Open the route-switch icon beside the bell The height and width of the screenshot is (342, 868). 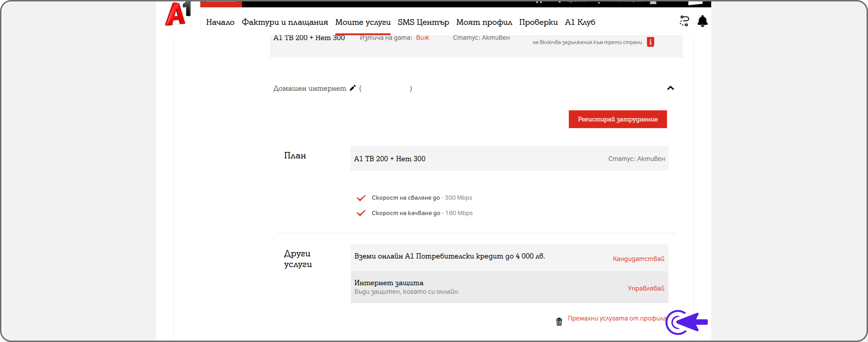tap(684, 21)
